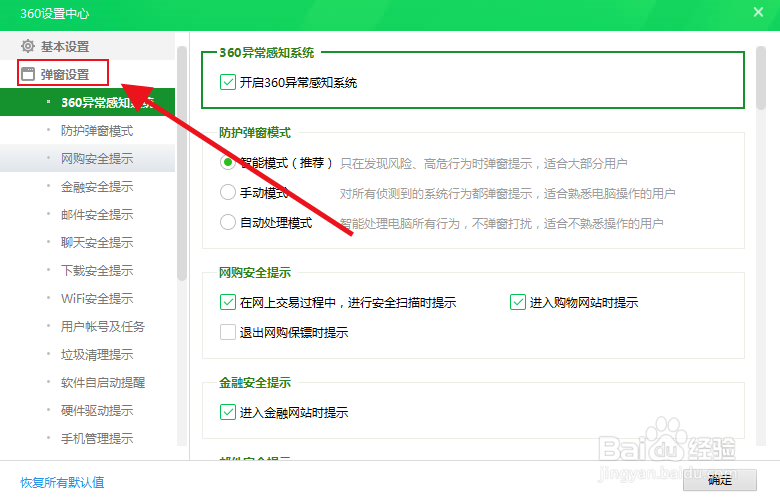This screenshot has width=780, height=500.
Task: Click the 只在发现风险、高危行为时弹窗提示 description text
Action: (x=484, y=163)
